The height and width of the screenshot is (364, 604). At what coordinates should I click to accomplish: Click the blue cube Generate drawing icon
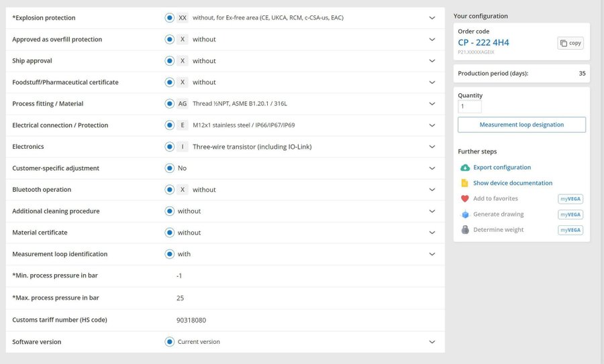tap(464, 215)
